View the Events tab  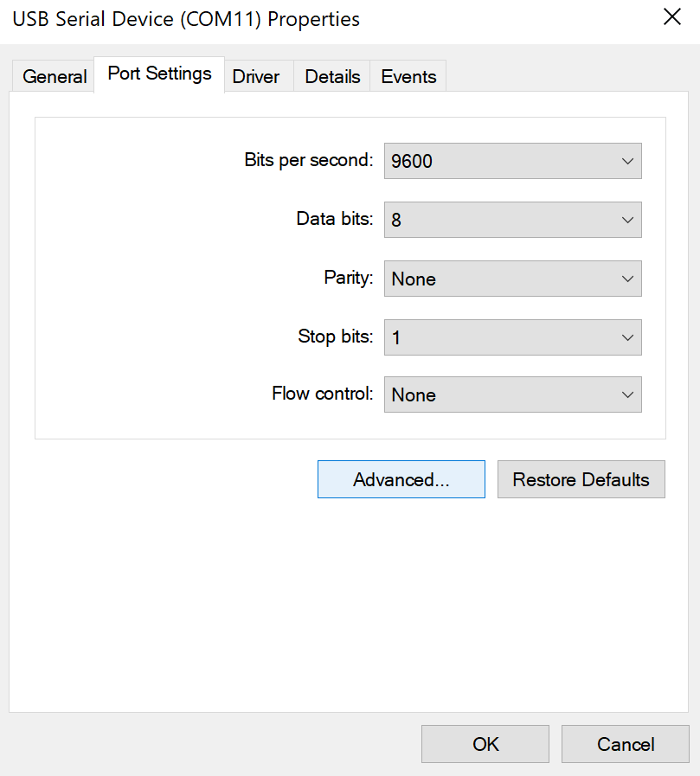[x=408, y=76]
